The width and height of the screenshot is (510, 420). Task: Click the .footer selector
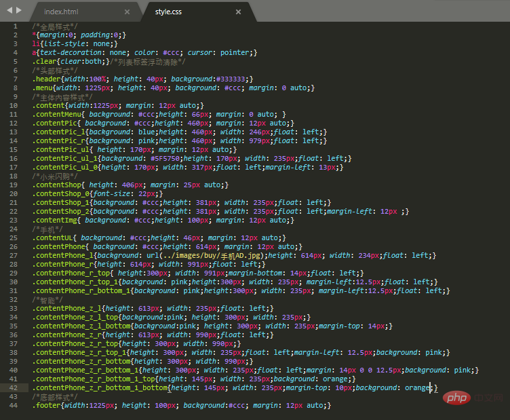click(46, 405)
